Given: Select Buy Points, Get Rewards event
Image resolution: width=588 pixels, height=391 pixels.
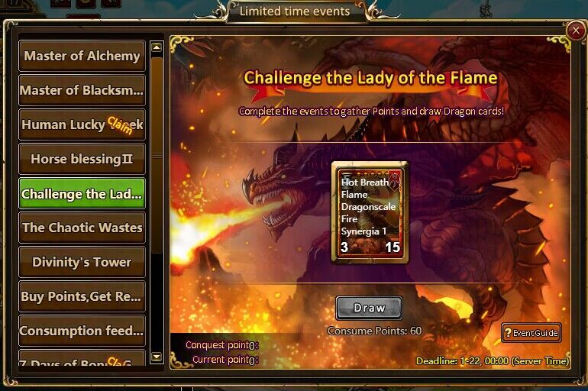Looking at the screenshot, I should pyautogui.click(x=82, y=296).
